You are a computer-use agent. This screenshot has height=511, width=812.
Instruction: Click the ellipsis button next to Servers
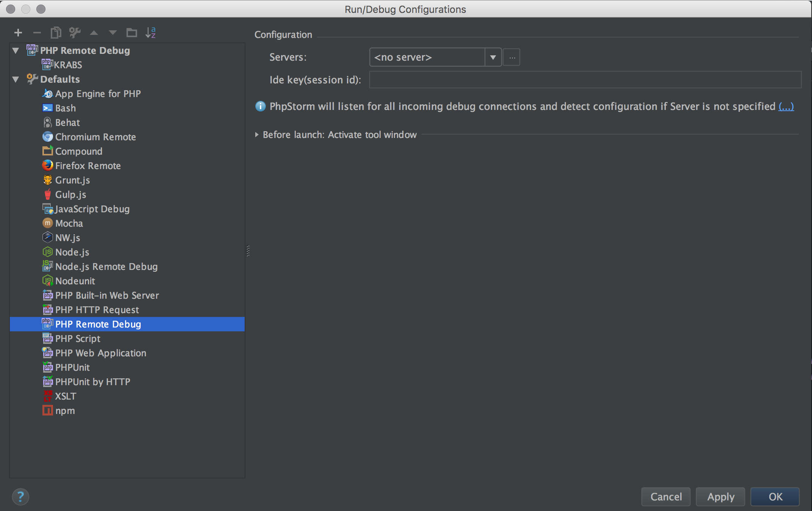[512, 57]
